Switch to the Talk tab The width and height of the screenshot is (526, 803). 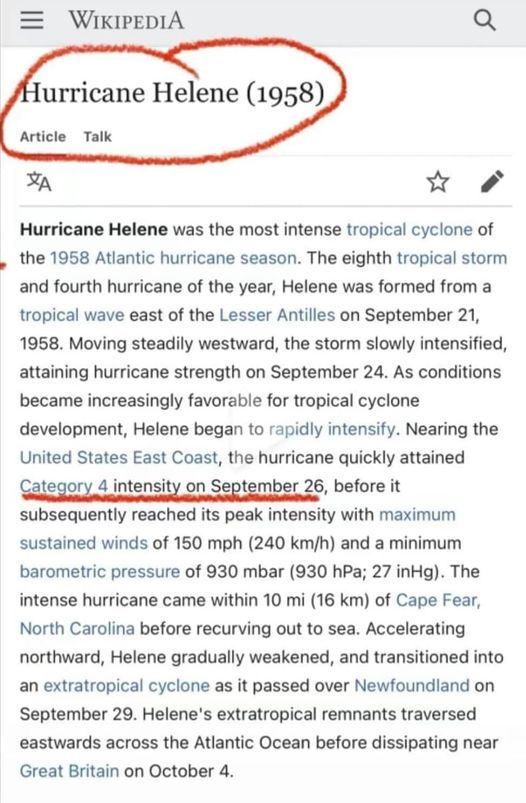click(x=98, y=137)
